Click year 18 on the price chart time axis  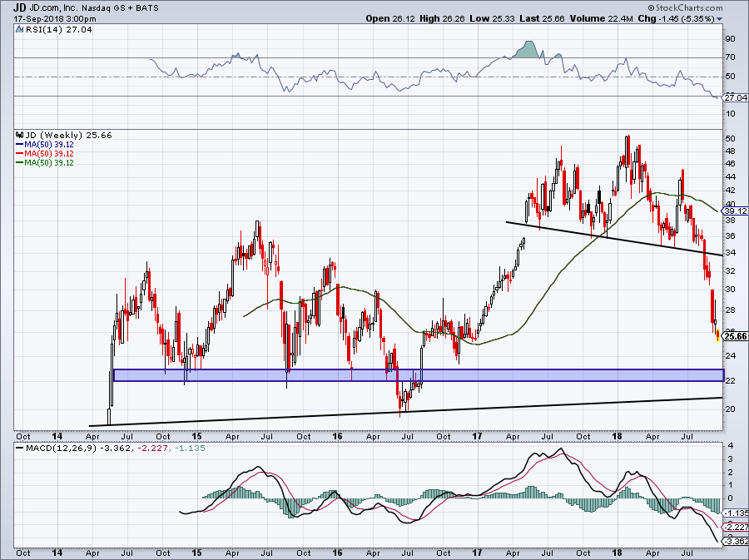(618, 436)
